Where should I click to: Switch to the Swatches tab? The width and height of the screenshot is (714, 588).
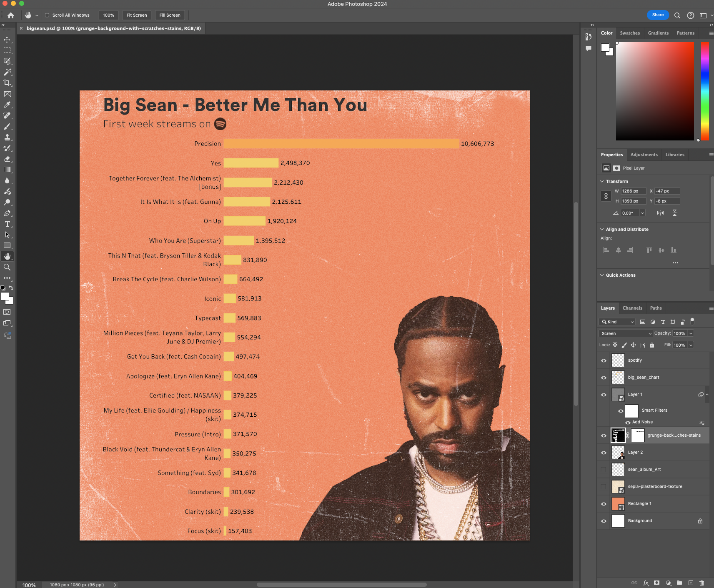630,33
